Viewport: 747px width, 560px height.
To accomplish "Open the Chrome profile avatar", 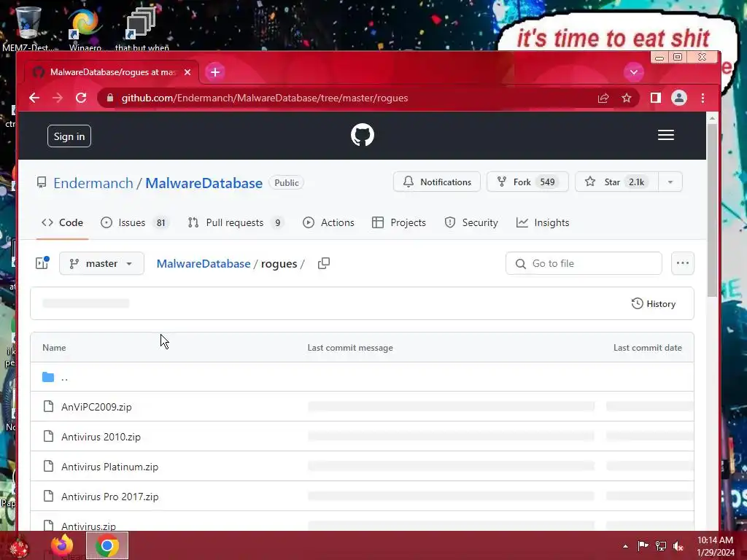I will click(x=679, y=98).
